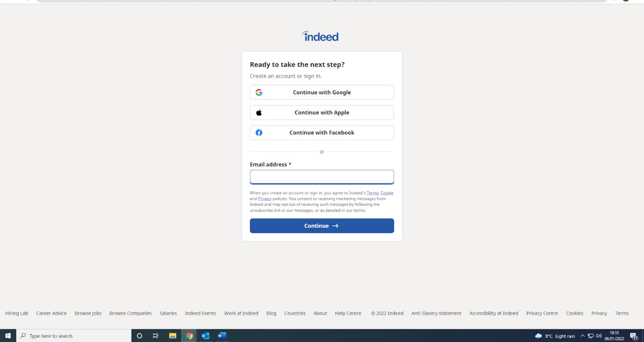Continue with Facebook sign-in
Viewport: 644px width, 342px height.
[x=322, y=133]
